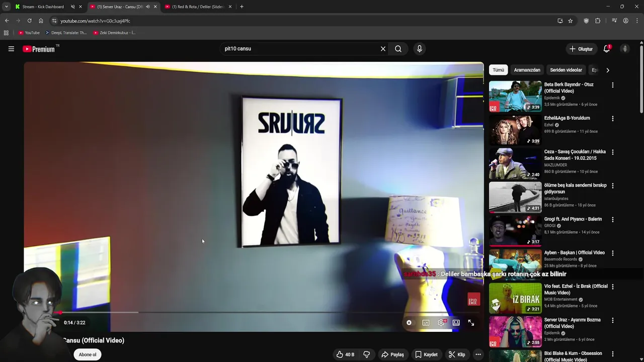Select the Aramanızdan filter chip
644x362 pixels.
pyautogui.click(x=527, y=70)
